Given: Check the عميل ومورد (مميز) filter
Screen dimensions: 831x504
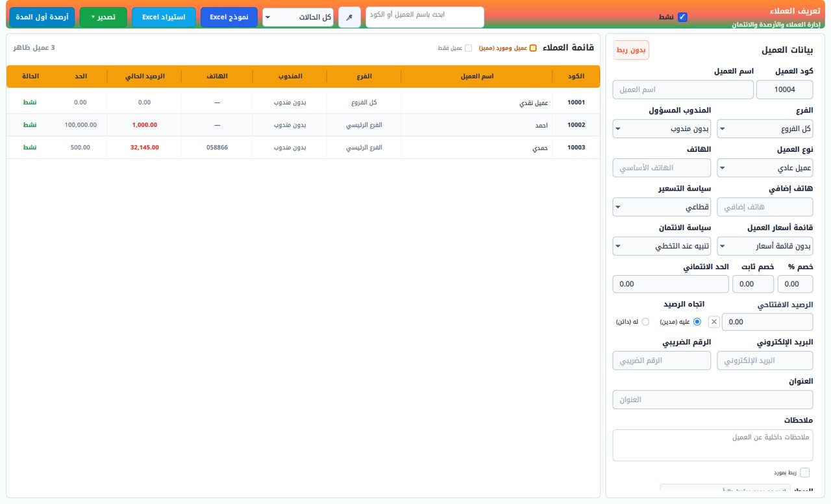Looking at the screenshot, I should (533, 48).
